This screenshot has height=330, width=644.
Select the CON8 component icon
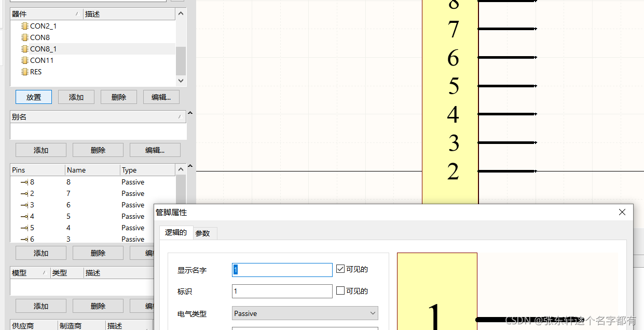click(25, 37)
